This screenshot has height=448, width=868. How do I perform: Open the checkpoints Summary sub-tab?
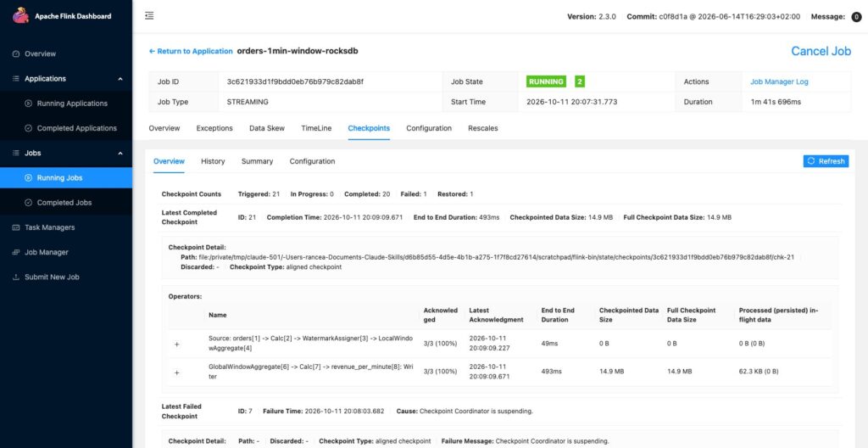pos(257,161)
